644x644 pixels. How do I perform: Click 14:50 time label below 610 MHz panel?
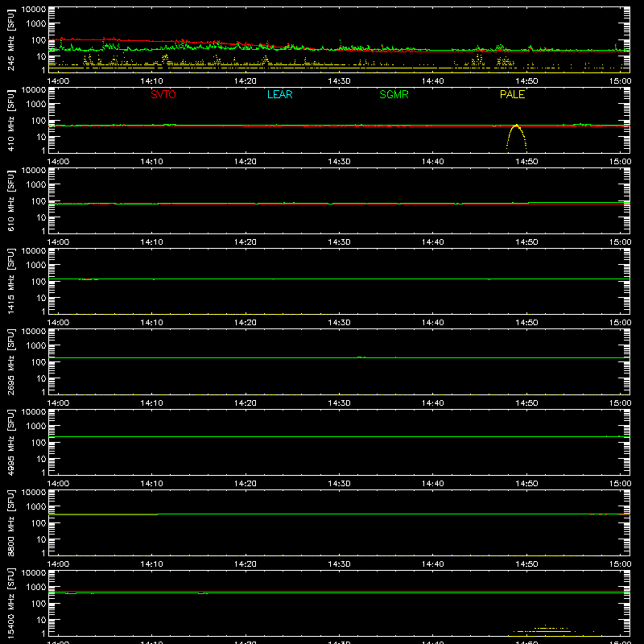click(x=526, y=242)
